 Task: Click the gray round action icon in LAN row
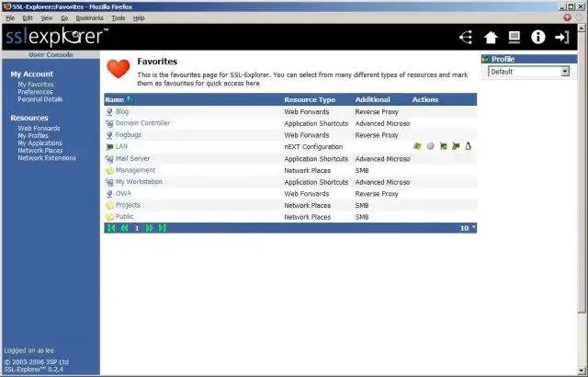430,146
